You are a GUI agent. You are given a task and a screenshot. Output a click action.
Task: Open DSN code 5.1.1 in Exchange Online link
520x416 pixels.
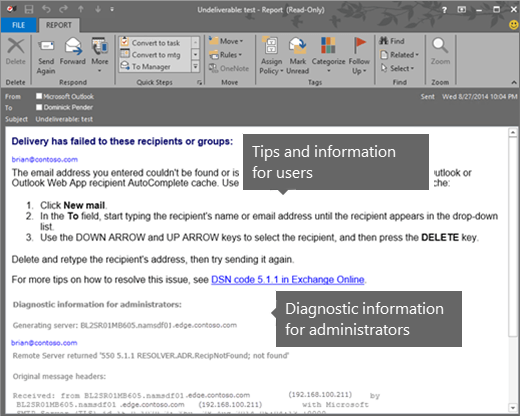(288, 279)
